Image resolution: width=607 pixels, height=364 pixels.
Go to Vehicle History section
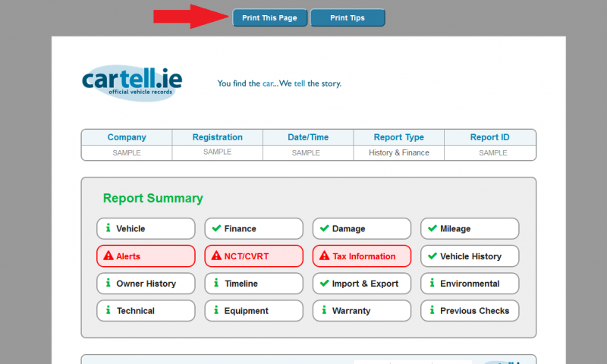(x=470, y=256)
